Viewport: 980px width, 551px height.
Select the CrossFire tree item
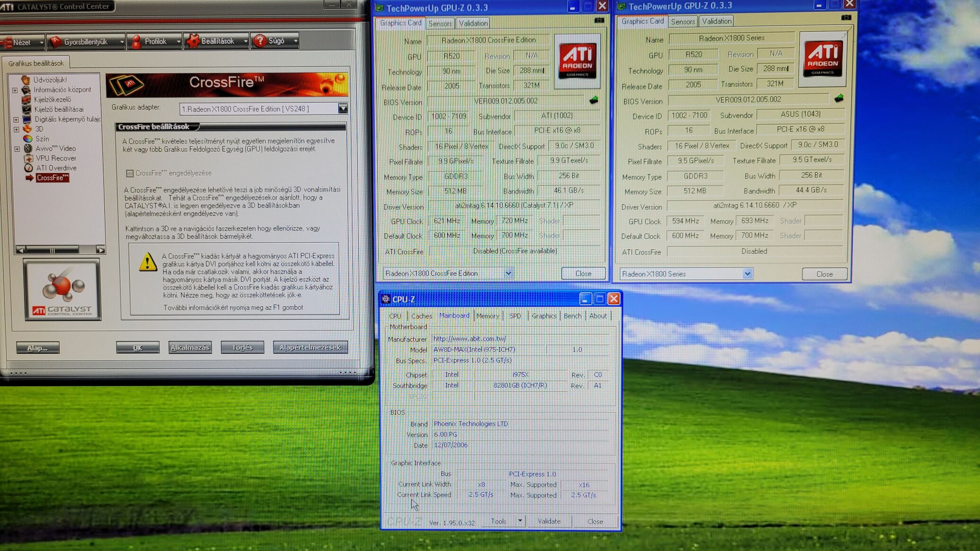pyautogui.click(x=52, y=178)
